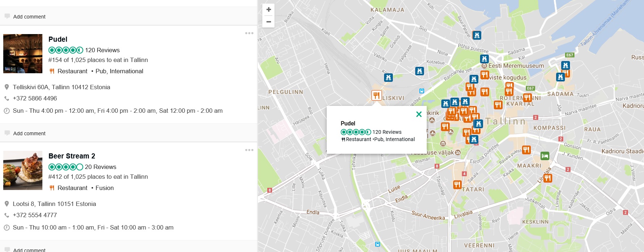
Task: Zoom in on the map
Action: [x=268, y=10]
